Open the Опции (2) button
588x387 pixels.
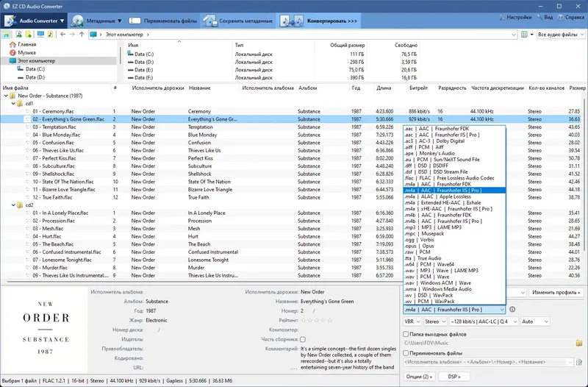[419, 377]
